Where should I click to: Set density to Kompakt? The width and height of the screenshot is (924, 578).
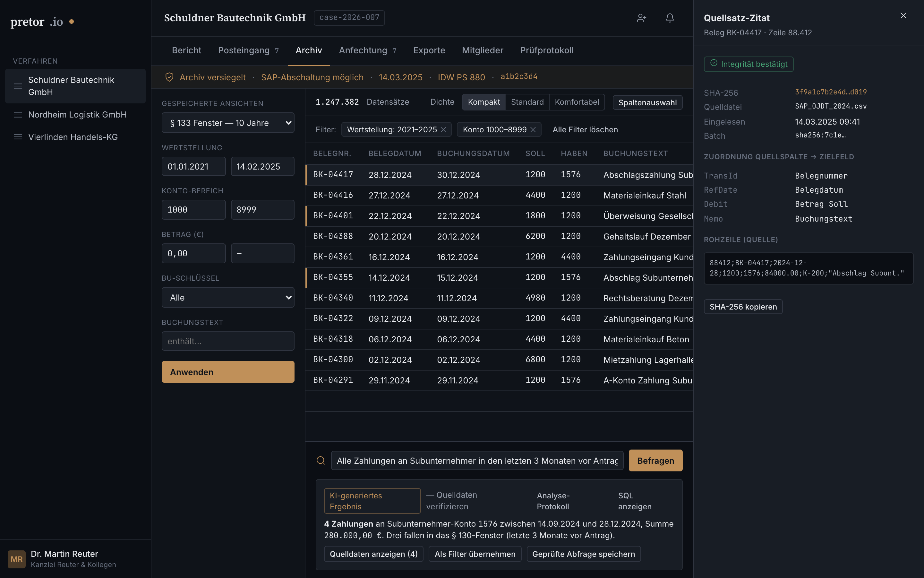click(x=484, y=102)
